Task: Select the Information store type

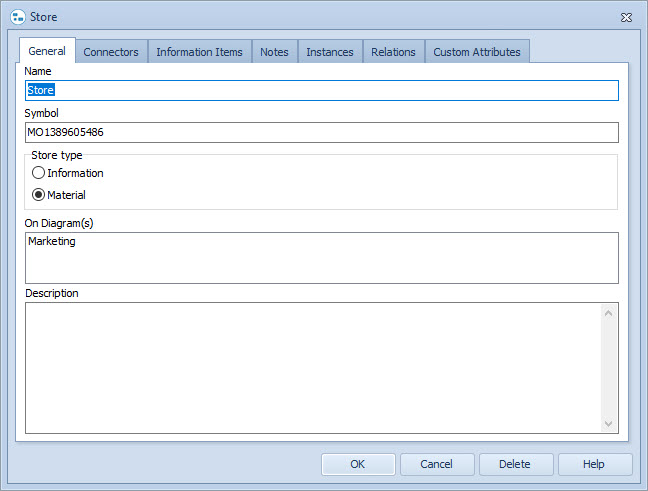Action: [x=39, y=173]
